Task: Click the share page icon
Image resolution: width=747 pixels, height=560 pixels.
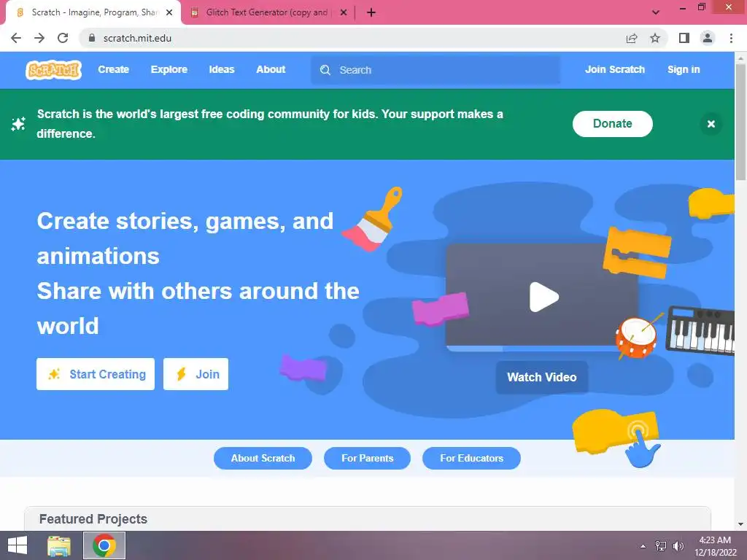Action: click(x=632, y=38)
